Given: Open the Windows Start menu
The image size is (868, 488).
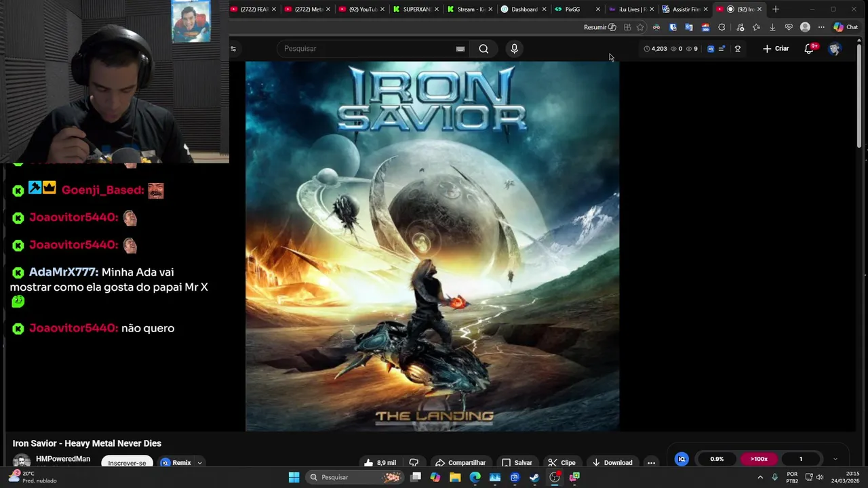Looking at the screenshot, I should (294, 477).
